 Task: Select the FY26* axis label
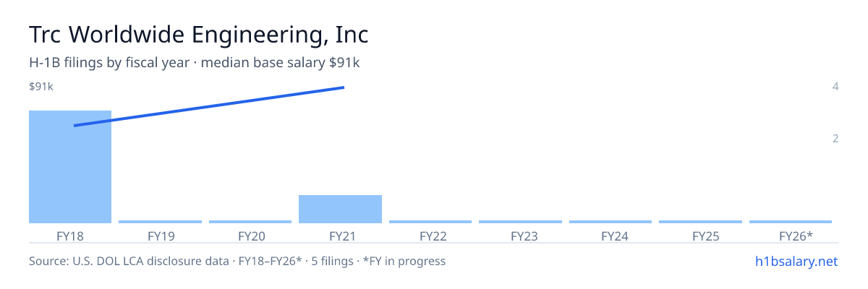pos(796,236)
